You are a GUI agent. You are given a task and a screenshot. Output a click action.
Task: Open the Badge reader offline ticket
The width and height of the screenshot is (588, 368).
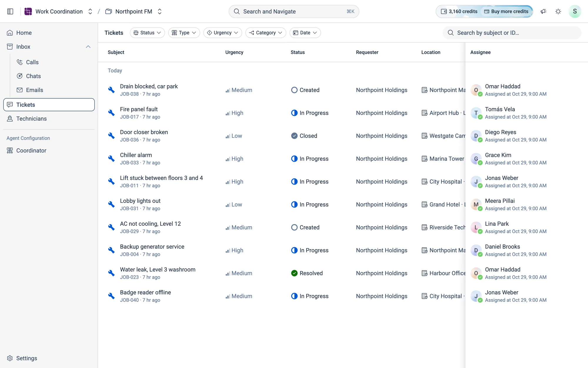coord(145,292)
